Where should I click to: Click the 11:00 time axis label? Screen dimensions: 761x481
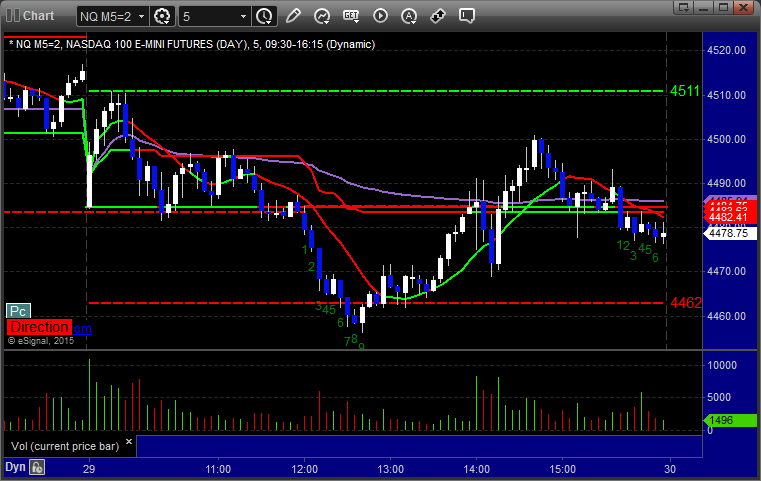click(x=218, y=469)
